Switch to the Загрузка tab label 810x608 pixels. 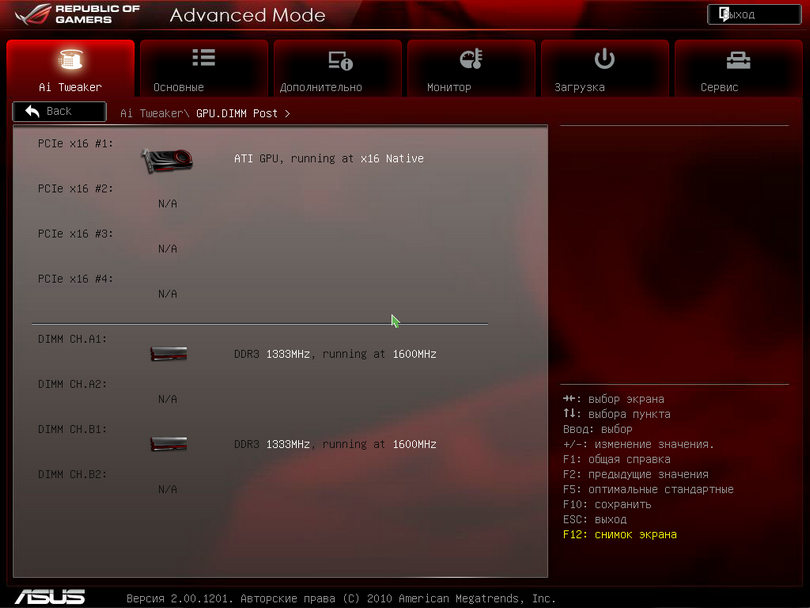(580, 87)
